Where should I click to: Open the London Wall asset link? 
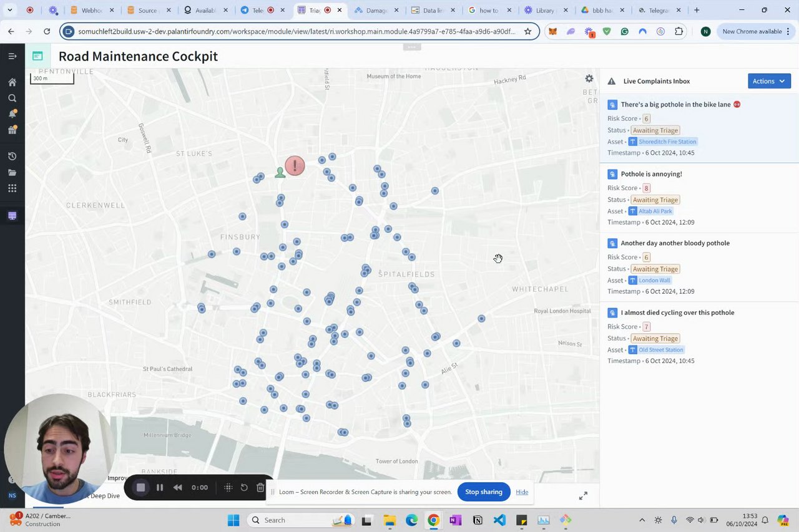pyautogui.click(x=649, y=280)
